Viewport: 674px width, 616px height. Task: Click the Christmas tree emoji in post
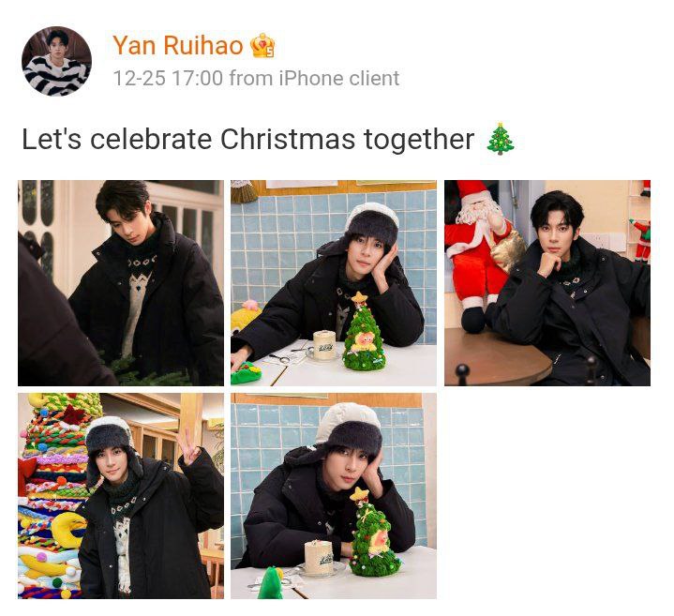(501, 139)
